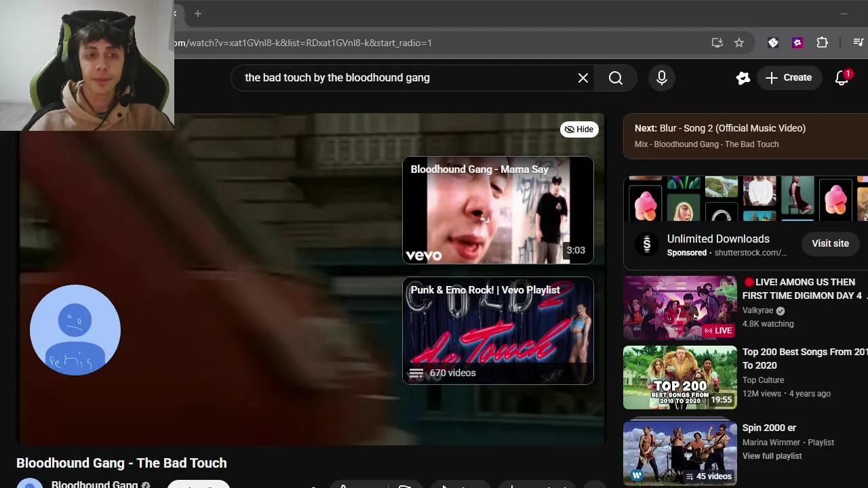Click the Top Culture channel name
868x488 pixels.
pyautogui.click(x=763, y=380)
